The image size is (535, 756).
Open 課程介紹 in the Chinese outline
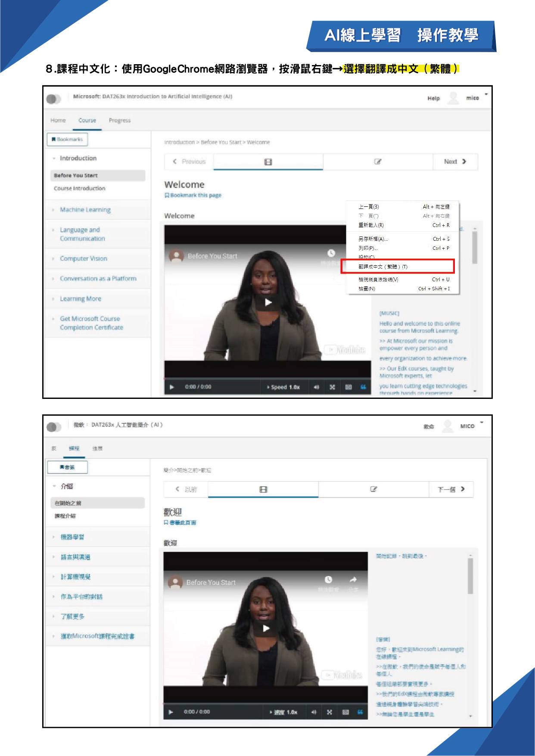point(65,516)
